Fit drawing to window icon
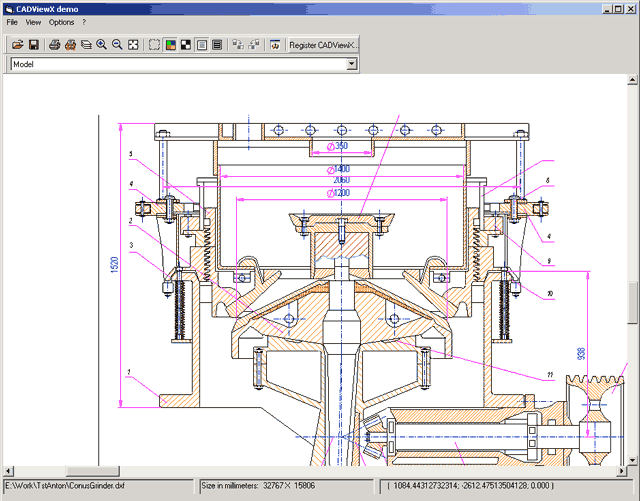The width and height of the screenshot is (640, 501). pyautogui.click(x=133, y=45)
